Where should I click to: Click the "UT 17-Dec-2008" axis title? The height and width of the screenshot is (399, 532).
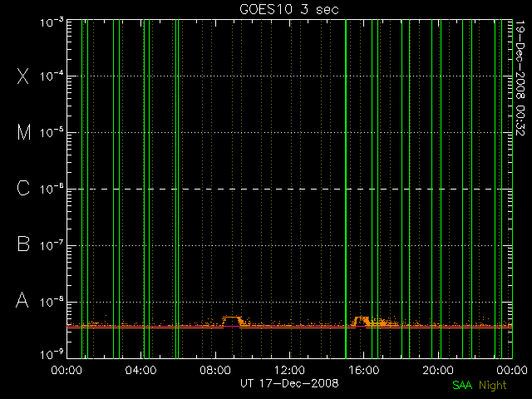(289, 383)
